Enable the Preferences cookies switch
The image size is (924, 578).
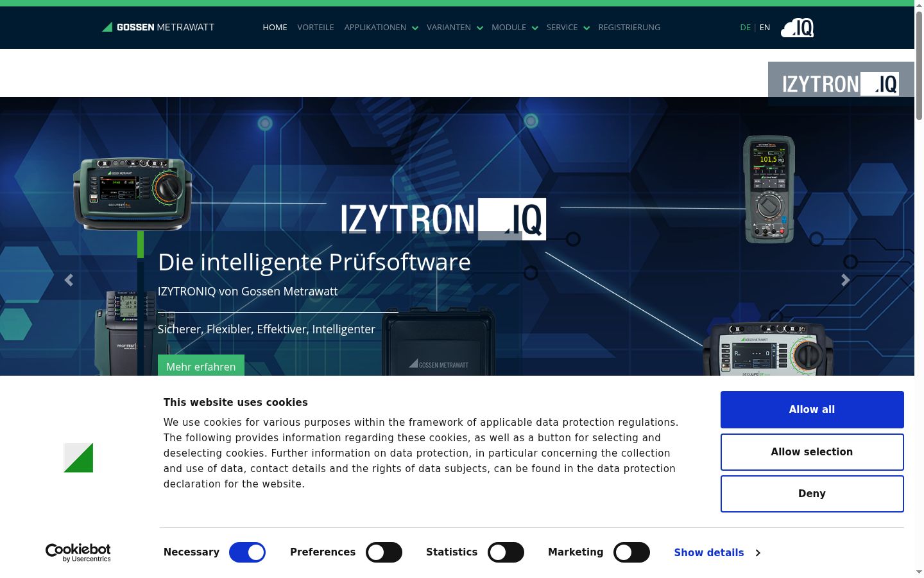384,552
